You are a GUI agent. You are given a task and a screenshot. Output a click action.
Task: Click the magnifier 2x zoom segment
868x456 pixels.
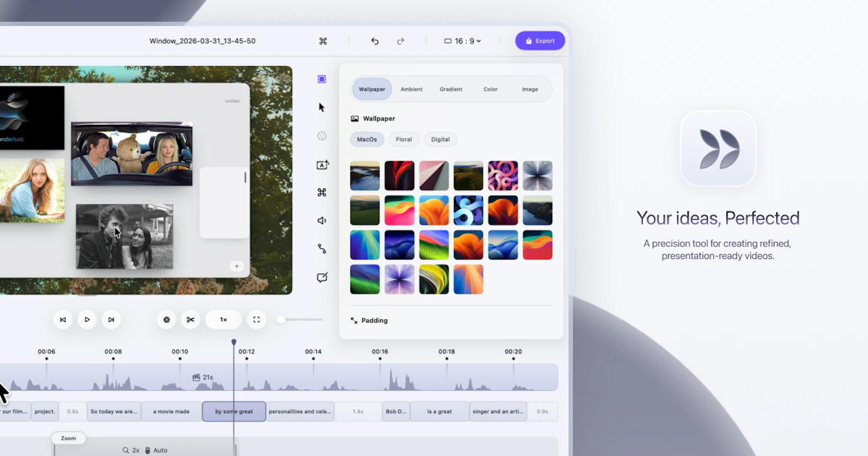click(131, 450)
